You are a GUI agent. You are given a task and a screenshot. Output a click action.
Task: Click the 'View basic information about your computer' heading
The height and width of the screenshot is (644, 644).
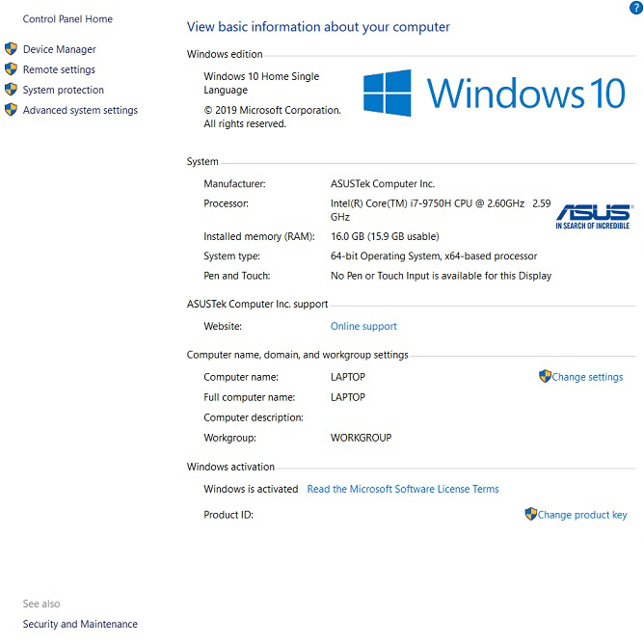tap(318, 27)
